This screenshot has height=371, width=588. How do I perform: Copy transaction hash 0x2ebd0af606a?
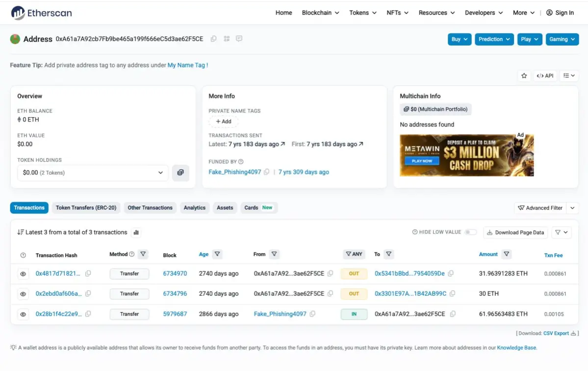(x=88, y=294)
